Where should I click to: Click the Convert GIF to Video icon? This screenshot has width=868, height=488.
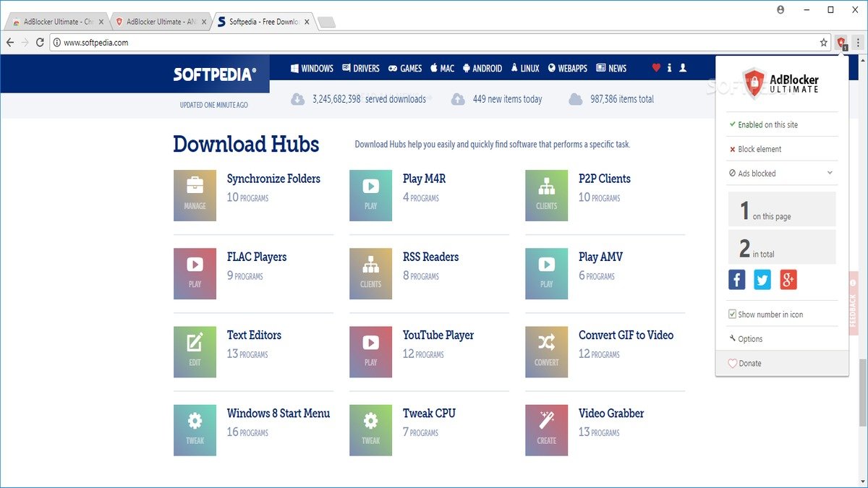click(546, 351)
